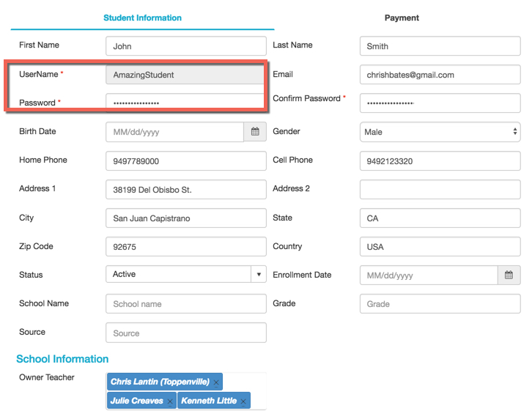The width and height of the screenshot is (532, 414).
Task: Expand the Status dropdown arrow
Action: coord(259,274)
